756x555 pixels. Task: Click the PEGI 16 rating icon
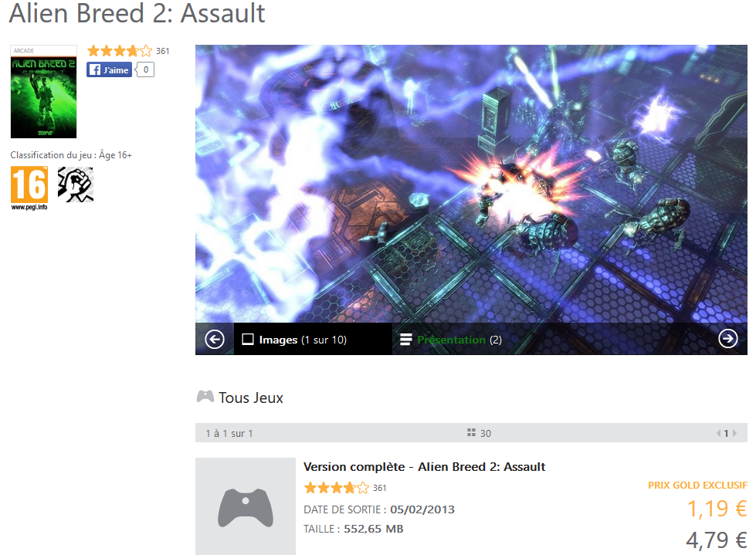click(x=29, y=188)
